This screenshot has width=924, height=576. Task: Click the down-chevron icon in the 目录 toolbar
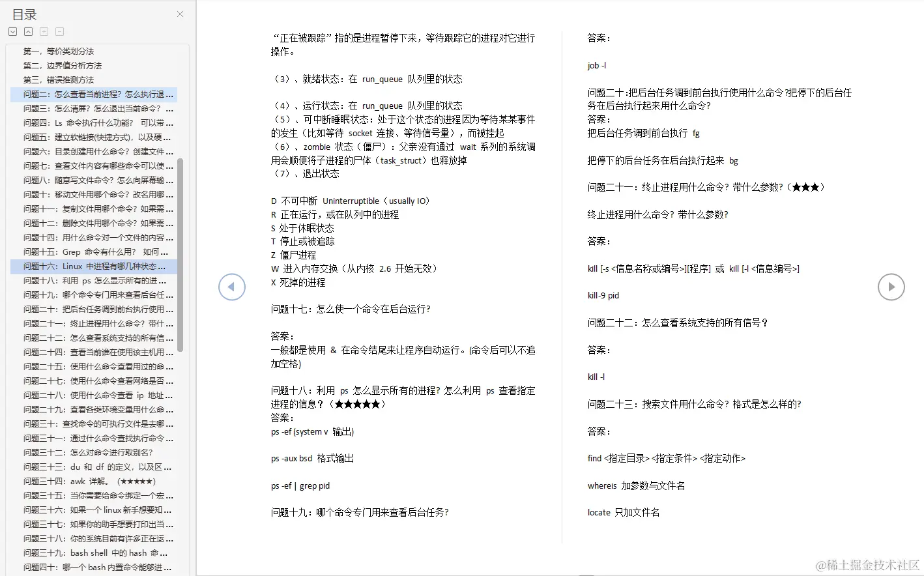click(13, 31)
